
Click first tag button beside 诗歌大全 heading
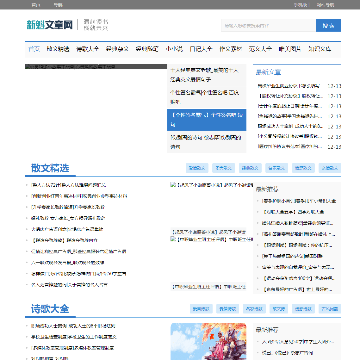201,309
